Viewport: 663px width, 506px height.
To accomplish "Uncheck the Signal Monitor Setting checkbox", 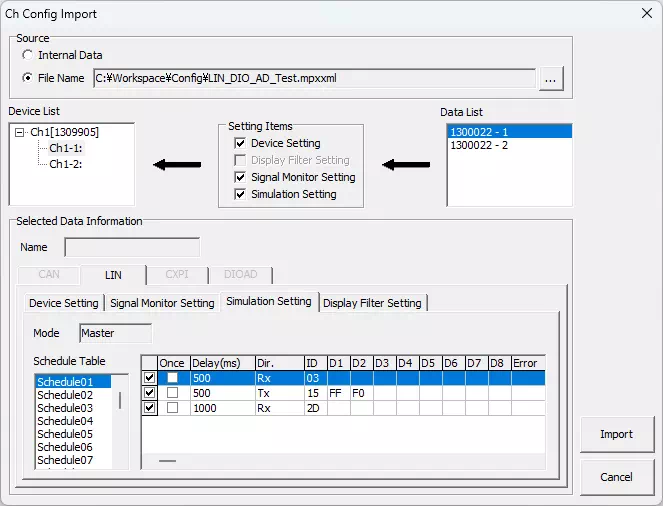I will 240,177.
